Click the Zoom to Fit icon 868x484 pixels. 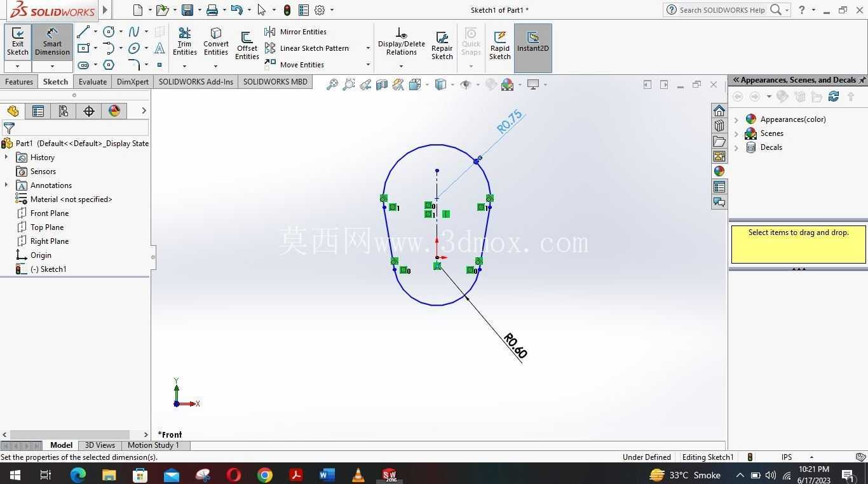click(332, 84)
